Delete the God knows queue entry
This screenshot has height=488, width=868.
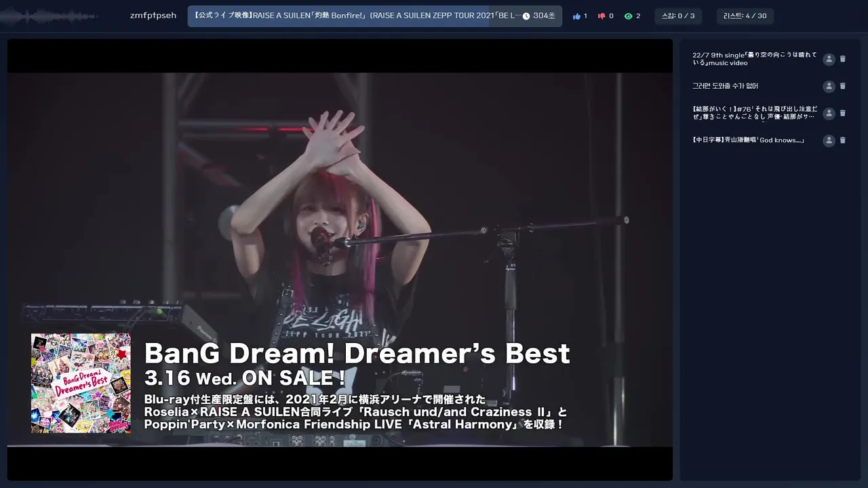843,140
